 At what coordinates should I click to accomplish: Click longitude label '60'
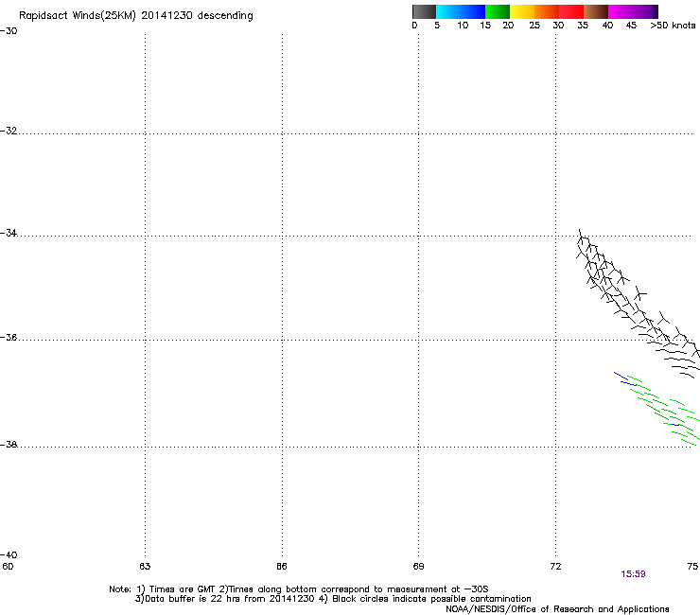8,567
